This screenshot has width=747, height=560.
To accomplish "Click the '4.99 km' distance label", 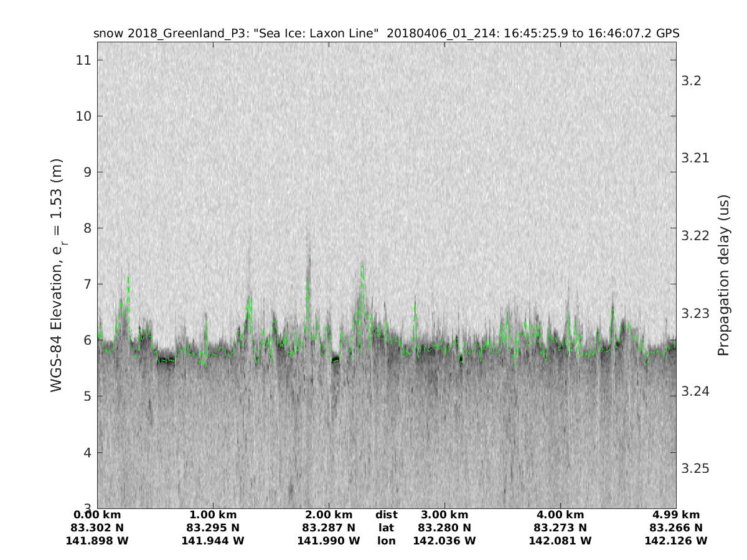I will (x=676, y=515).
